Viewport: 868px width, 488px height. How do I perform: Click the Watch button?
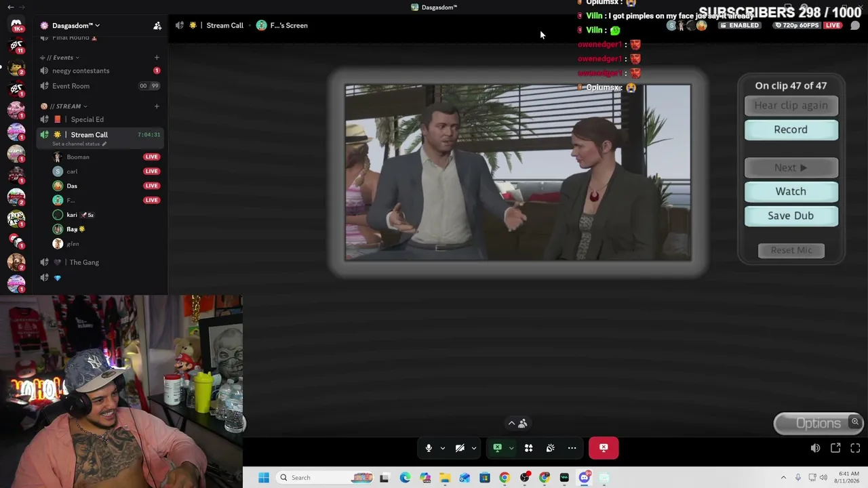click(x=791, y=192)
